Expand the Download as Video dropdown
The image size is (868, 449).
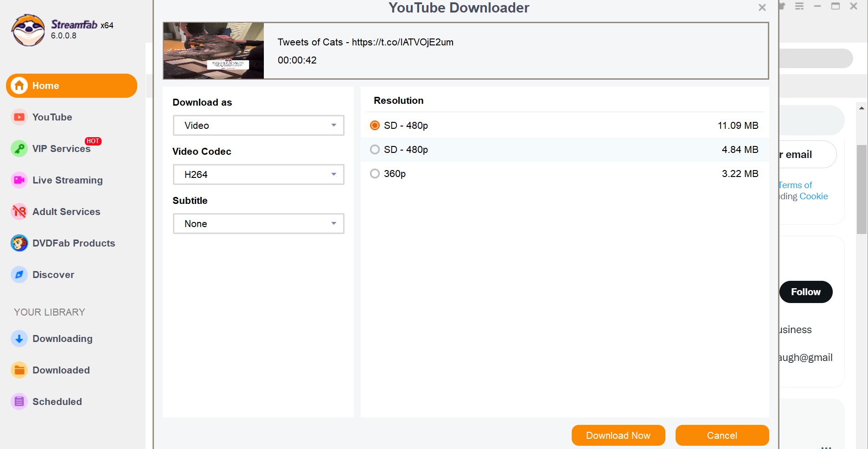(258, 126)
